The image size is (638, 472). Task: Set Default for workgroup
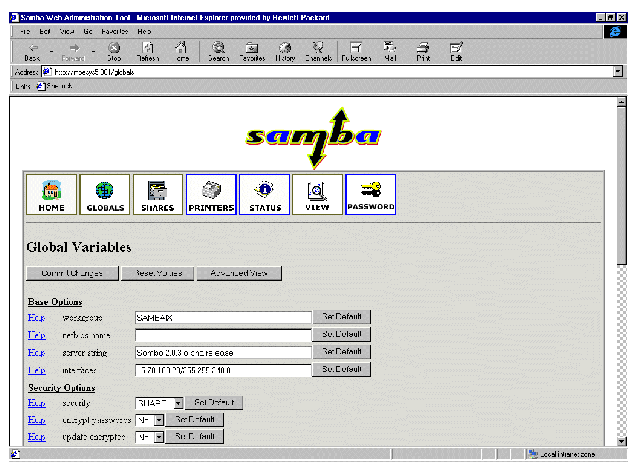341,317
